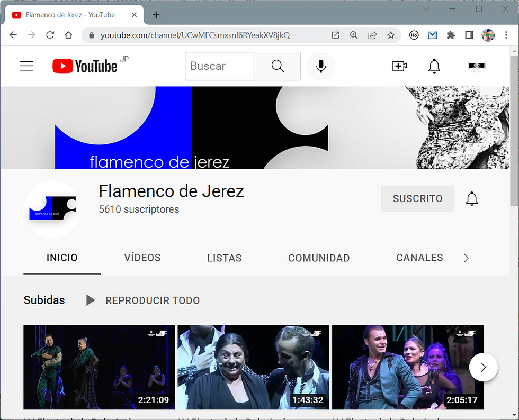Open the zoom magnifier in address bar
The width and height of the screenshot is (519, 420).
pos(354,35)
